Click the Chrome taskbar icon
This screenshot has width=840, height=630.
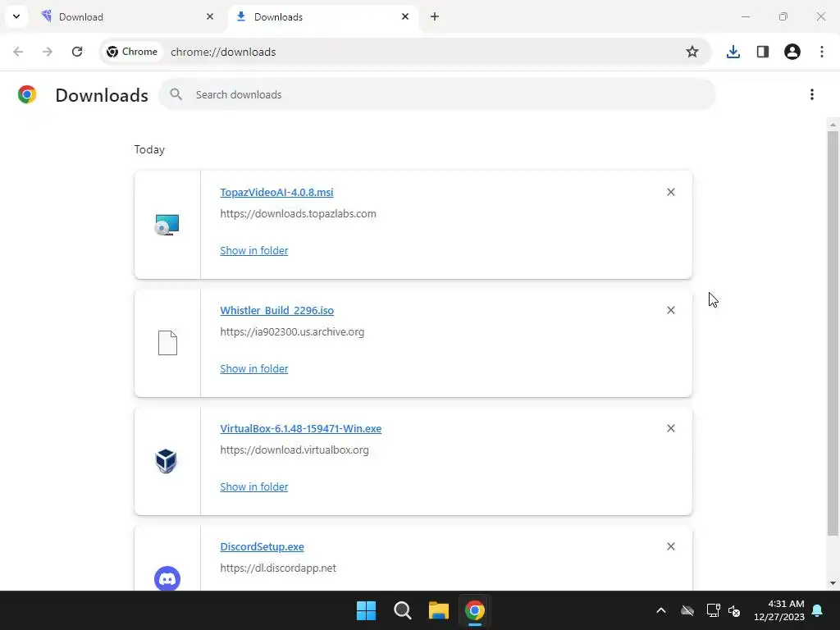475,610
